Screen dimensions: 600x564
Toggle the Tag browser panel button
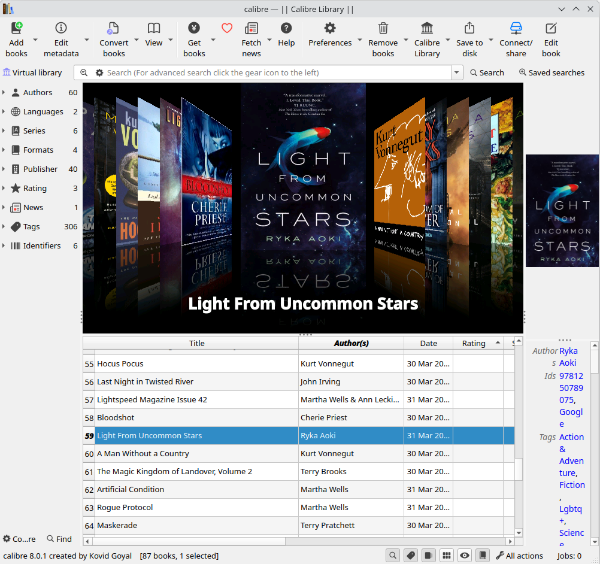click(411, 555)
